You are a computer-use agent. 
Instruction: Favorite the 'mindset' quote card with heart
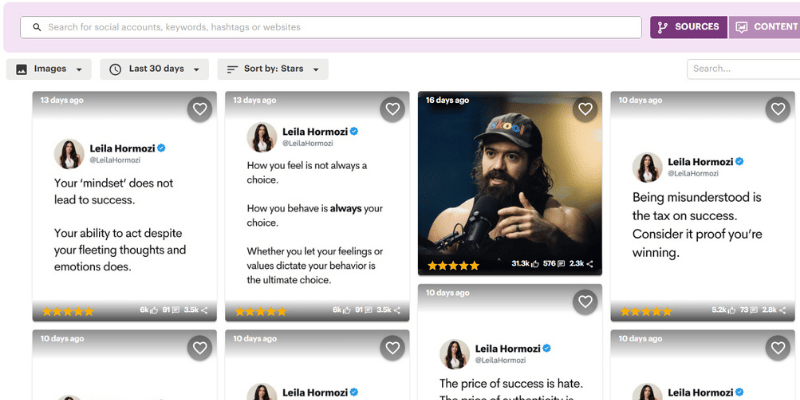pos(199,109)
